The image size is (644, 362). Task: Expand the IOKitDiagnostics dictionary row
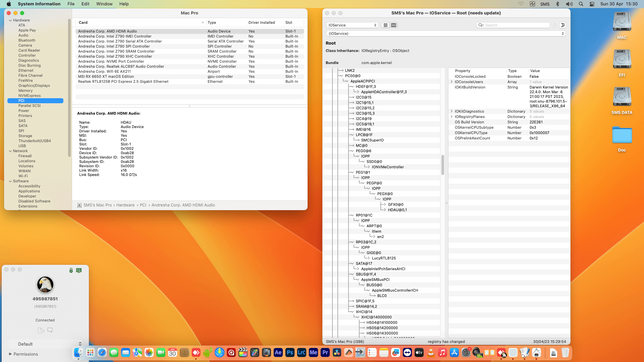click(x=451, y=111)
